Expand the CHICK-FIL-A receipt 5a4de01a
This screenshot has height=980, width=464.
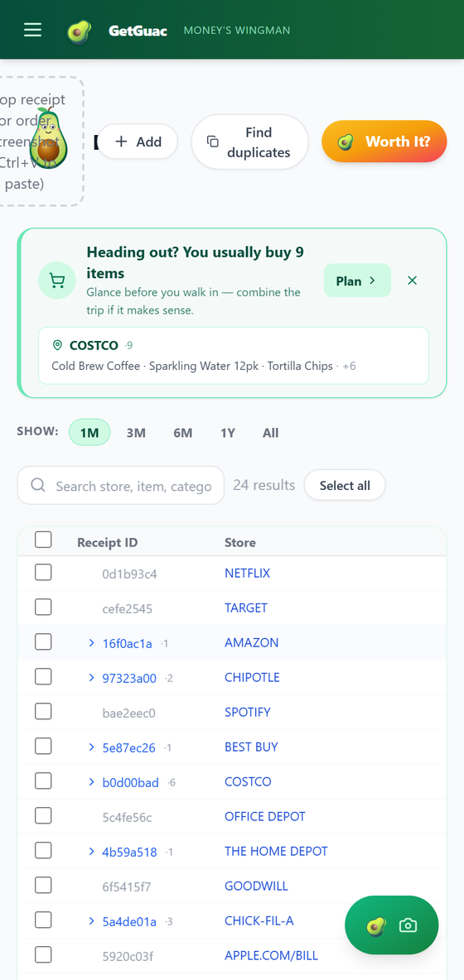91,920
